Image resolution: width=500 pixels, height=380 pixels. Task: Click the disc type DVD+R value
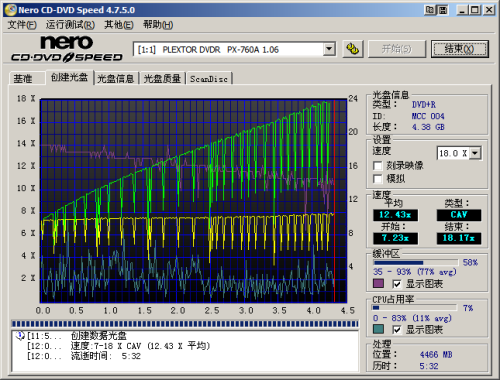click(x=424, y=105)
